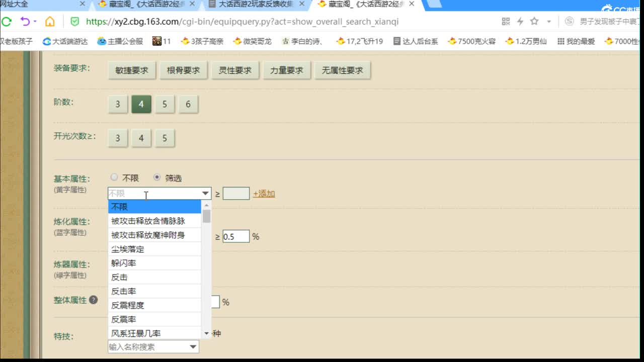The width and height of the screenshot is (644, 362).
Task: Close the 网址大全 tab
Action: [83, 4]
